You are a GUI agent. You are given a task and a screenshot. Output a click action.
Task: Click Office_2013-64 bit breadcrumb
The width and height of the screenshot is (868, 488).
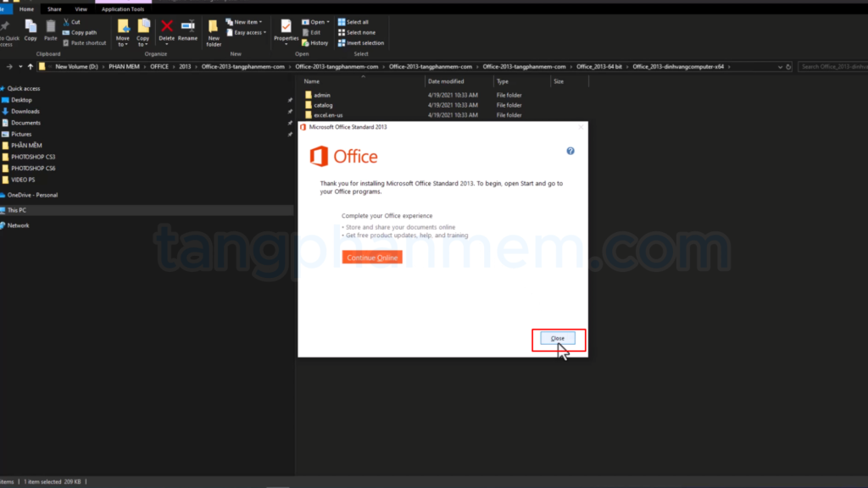click(599, 66)
